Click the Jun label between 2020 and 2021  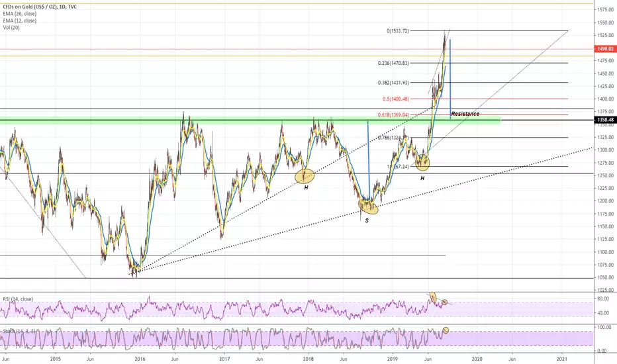512,359
